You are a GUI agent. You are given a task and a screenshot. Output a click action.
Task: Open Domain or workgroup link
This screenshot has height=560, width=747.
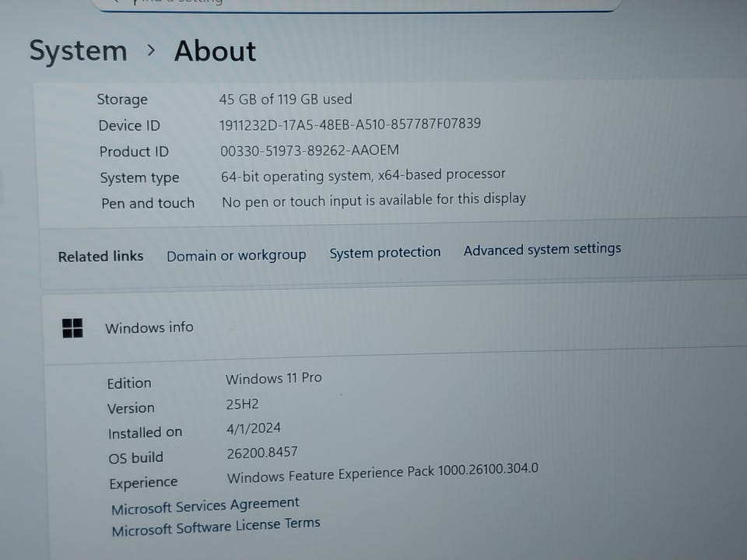[x=237, y=255]
